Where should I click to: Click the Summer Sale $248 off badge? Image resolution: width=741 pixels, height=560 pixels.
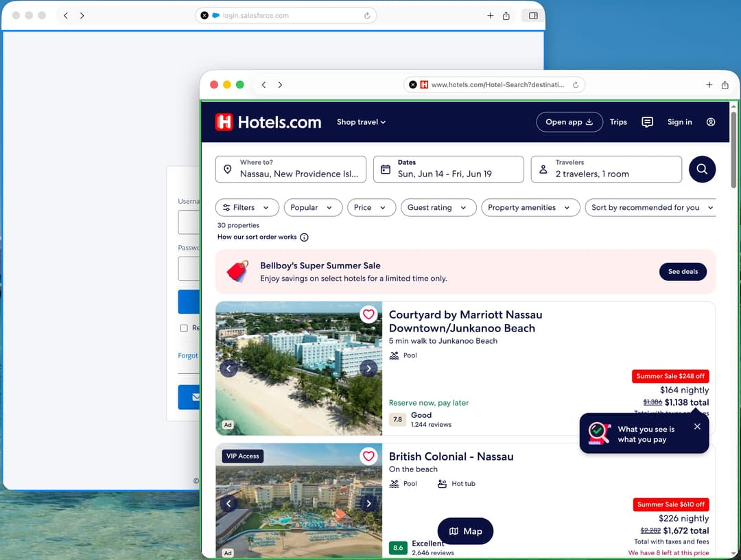pyautogui.click(x=670, y=376)
